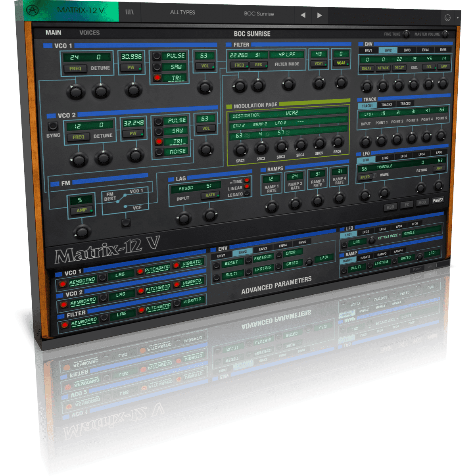Click VCO 2 FREQ button
This screenshot has width=476, height=476.
[79, 137]
